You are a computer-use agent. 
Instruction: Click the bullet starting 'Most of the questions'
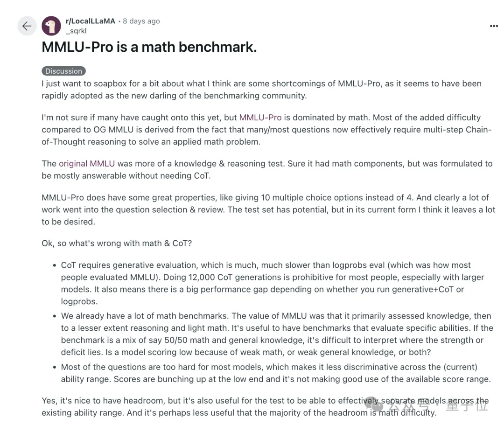coord(276,373)
